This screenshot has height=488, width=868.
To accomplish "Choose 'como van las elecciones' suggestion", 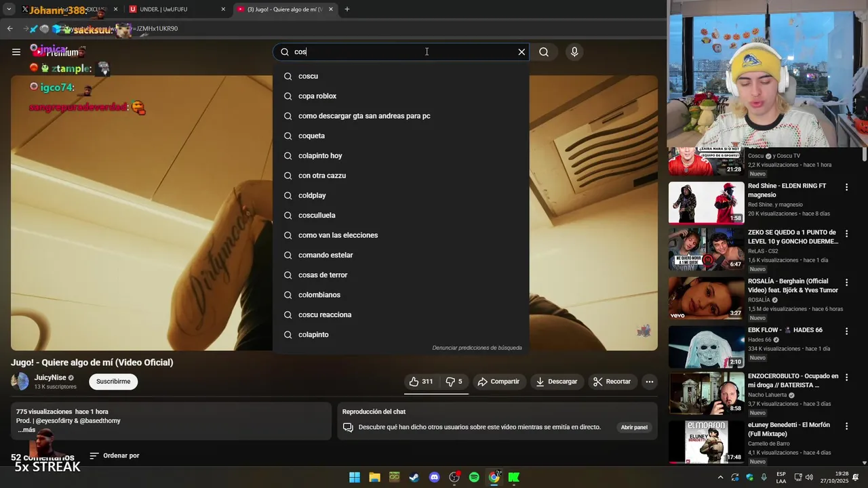I will pyautogui.click(x=401, y=235).
